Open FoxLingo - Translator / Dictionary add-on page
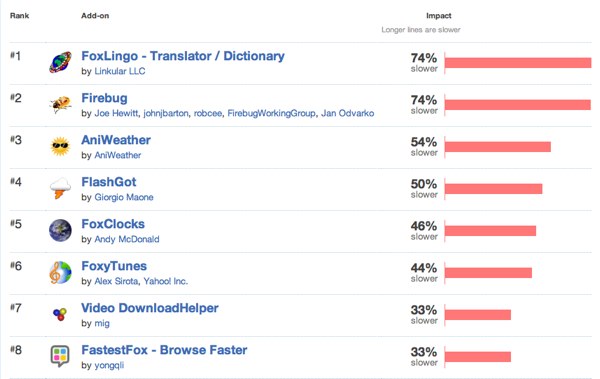Viewport: 600px width, 379px height. [183, 56]
